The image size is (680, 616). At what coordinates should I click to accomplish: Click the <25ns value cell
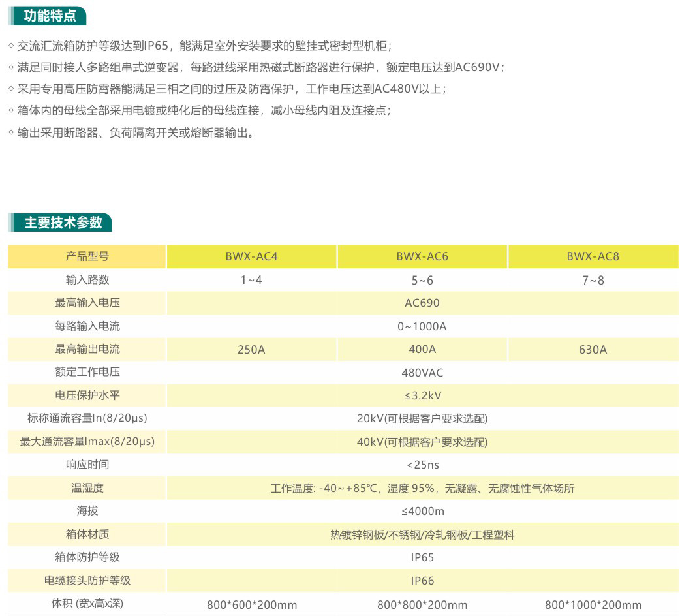[x=422, y=465]
